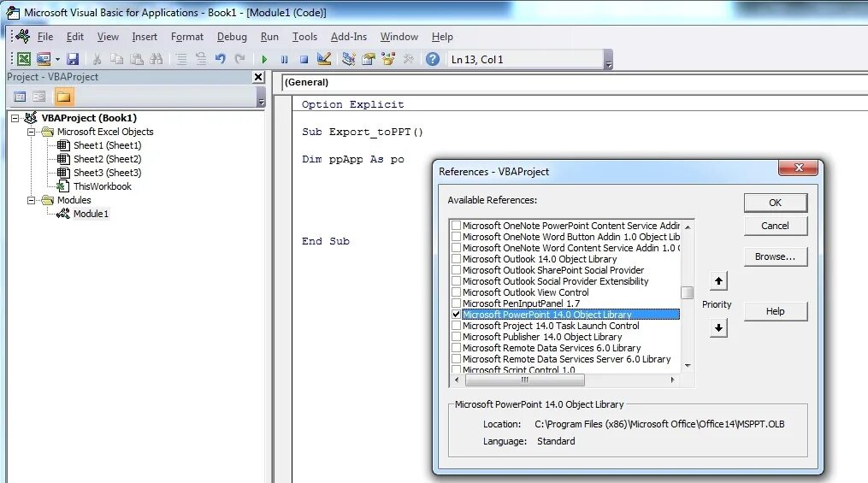Click references list scroll down arrow
Image resolution: width=868 pixels, height=483 pixels.
tap(688, 365)
